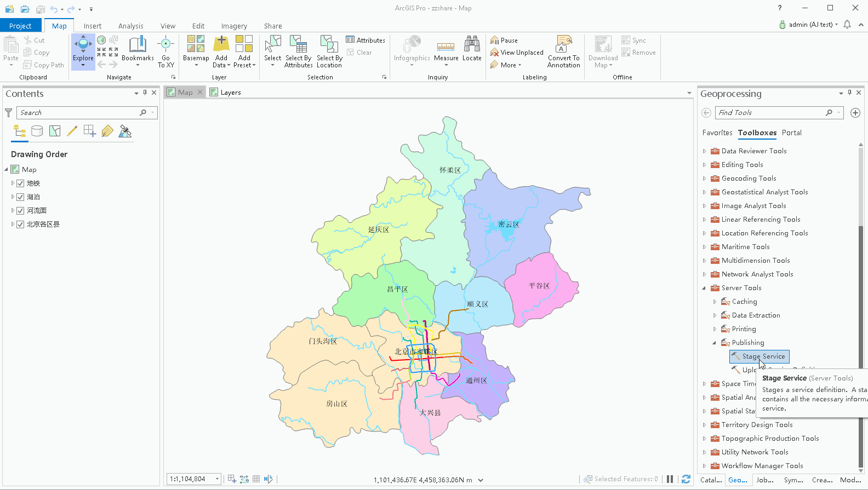This screenshot has height=490, width=868.
Task: Pause map drawing in status bar
Action: (670, 479)
